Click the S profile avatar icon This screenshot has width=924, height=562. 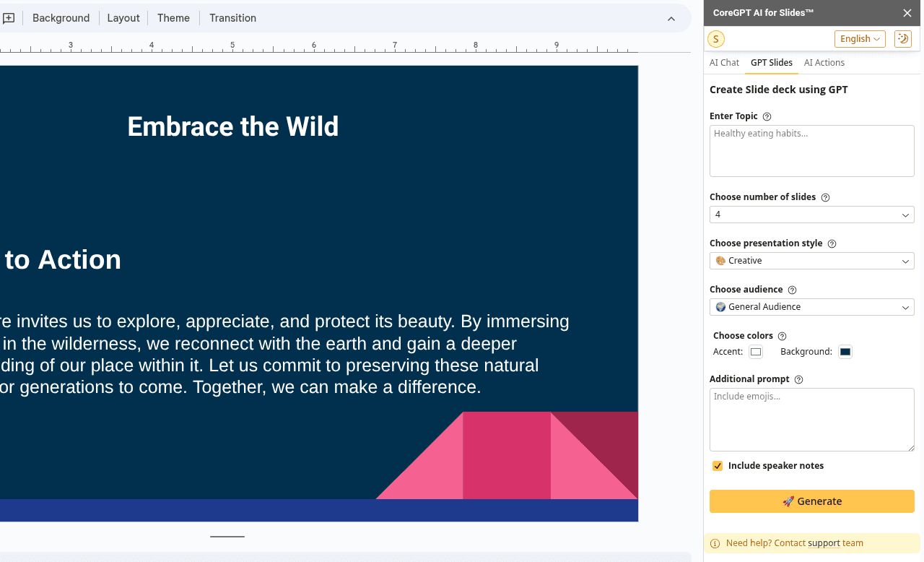click(x=715, y=39)
